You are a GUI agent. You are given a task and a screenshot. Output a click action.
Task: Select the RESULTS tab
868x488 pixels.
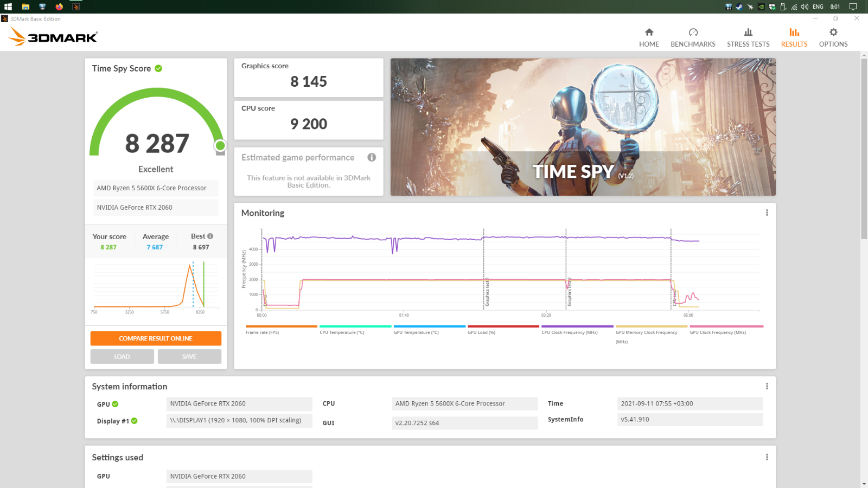[x=794, y=38]
